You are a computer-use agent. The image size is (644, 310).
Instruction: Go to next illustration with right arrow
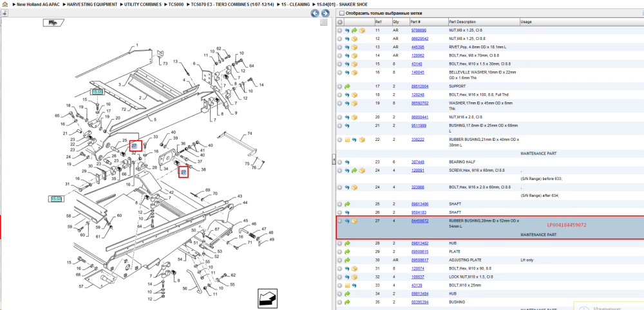point(325,14)
